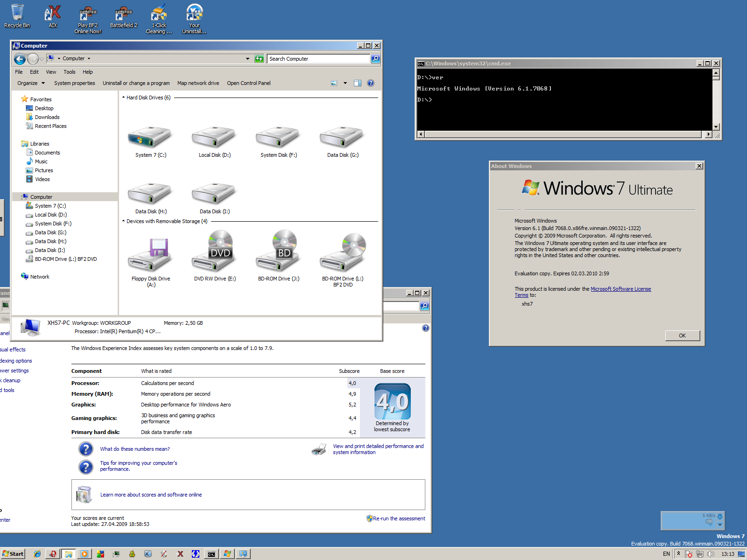Launch Battlefield 2 desktop shortcut

(x=124, y=17)
